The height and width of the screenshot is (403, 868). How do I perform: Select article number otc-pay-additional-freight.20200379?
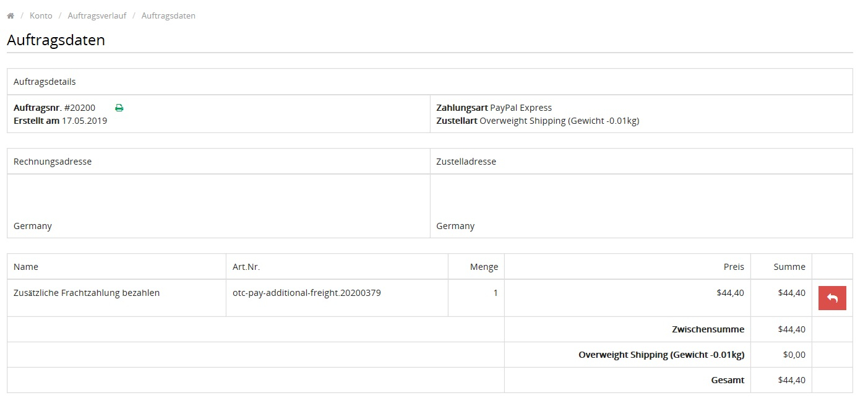click(x=306, y=293)
